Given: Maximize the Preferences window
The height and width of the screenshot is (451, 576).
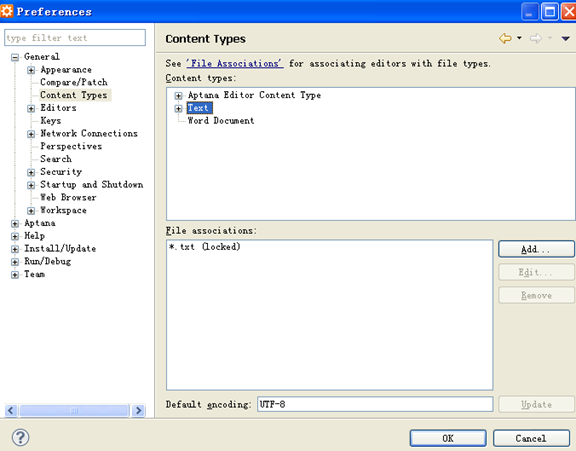Looking at the screenshot, I should (x=550, y=12).
